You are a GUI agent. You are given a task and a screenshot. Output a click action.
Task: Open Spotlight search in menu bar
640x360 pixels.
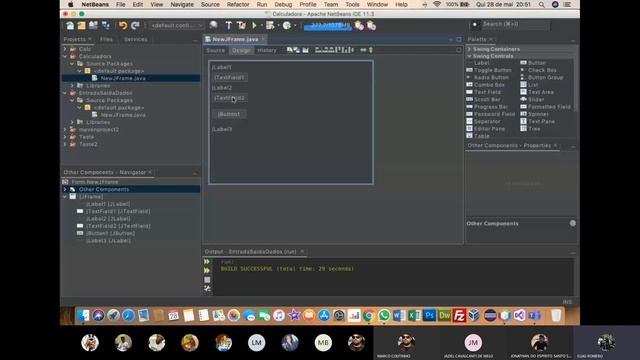(541, 4)
